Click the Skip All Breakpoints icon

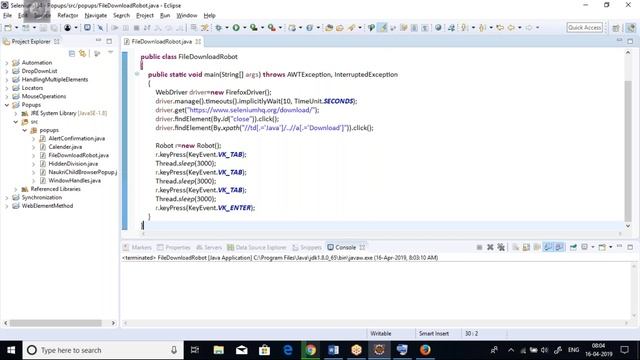[x=100, y=28]
